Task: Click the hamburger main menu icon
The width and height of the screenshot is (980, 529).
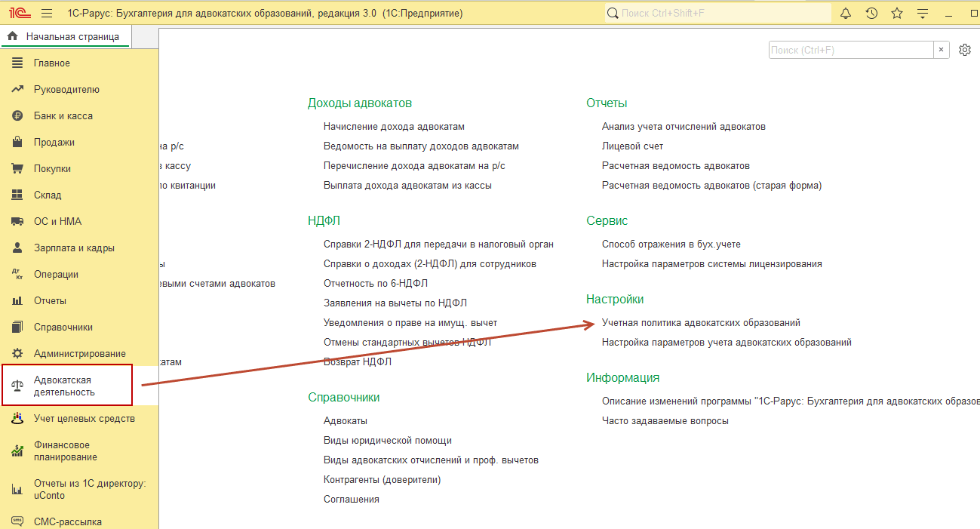Action: click(x=47, y=14)
